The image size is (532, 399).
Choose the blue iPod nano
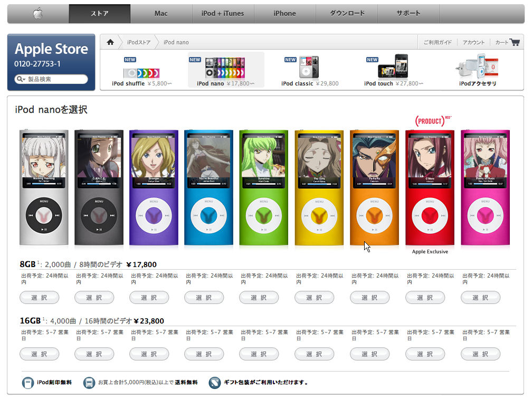tap(208, 187)
